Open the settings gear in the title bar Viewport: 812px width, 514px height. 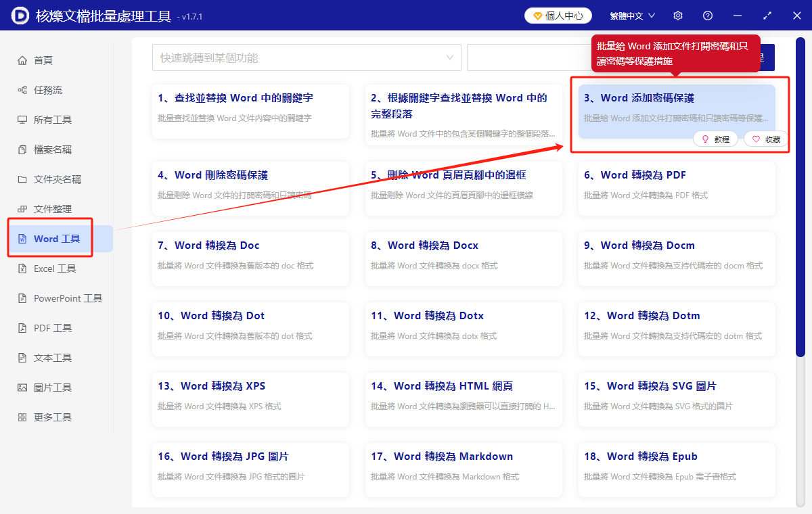[677, 15]
